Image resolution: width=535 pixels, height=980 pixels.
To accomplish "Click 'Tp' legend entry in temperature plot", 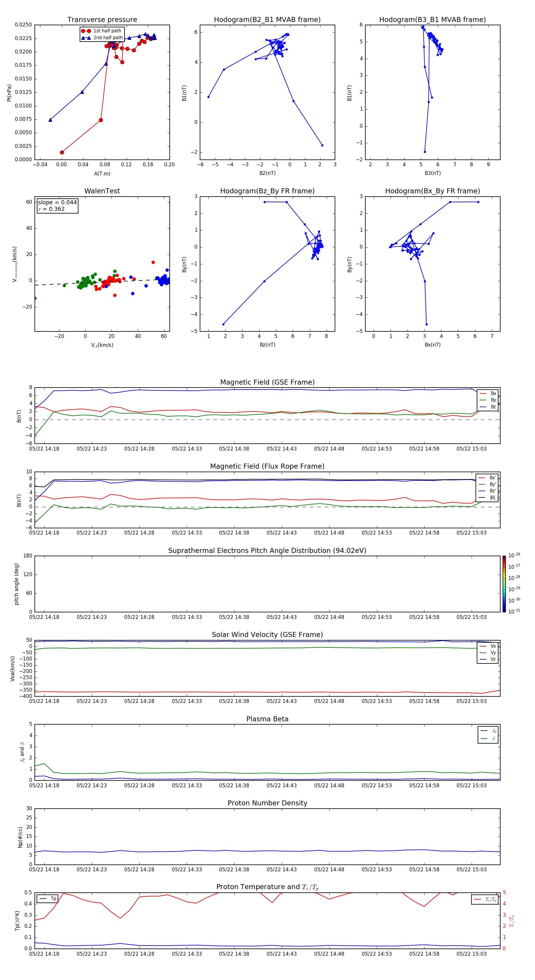I will (48, 899).
